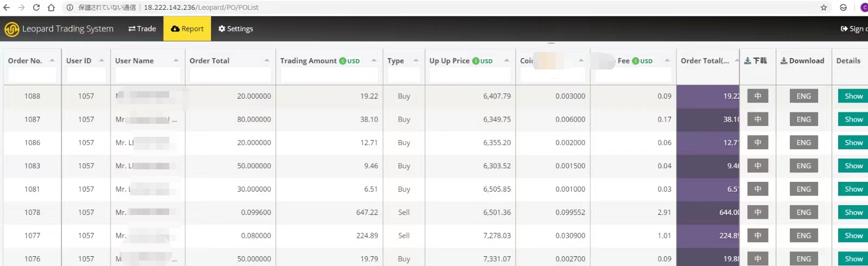
Task: Download Chinese report for order 1087
Action: coord(758,119)
